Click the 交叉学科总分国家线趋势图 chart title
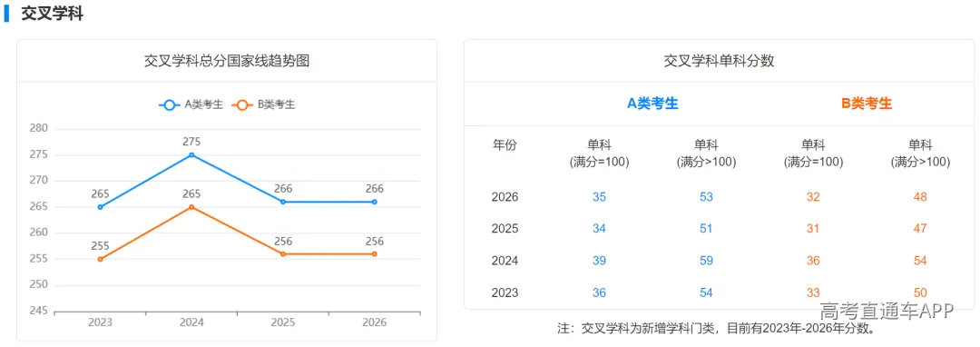 pos(227,61)
